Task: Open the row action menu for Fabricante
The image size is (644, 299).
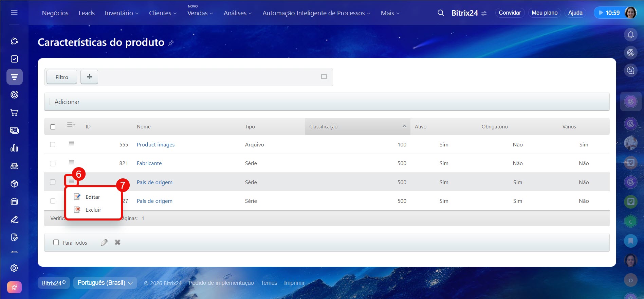Action: pos(71,162)
